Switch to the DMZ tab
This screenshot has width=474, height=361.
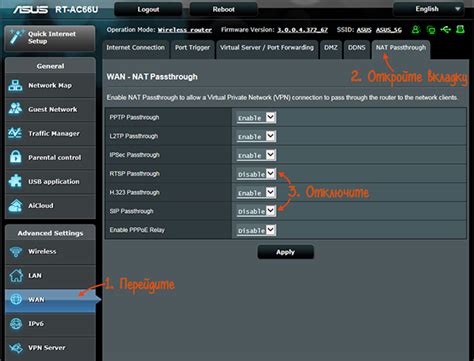pyautogui.click(x=331, y=48)
